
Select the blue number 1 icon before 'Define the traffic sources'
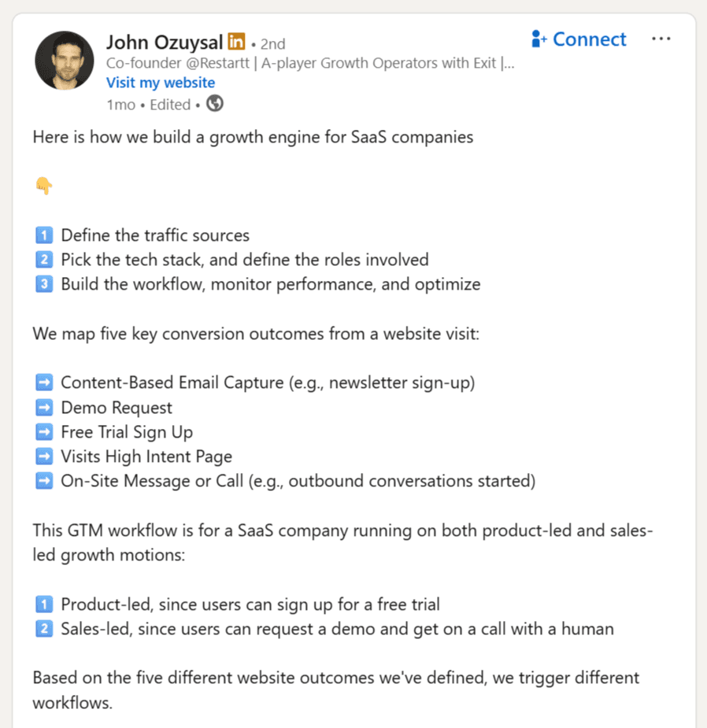click(x=43, y=235)
